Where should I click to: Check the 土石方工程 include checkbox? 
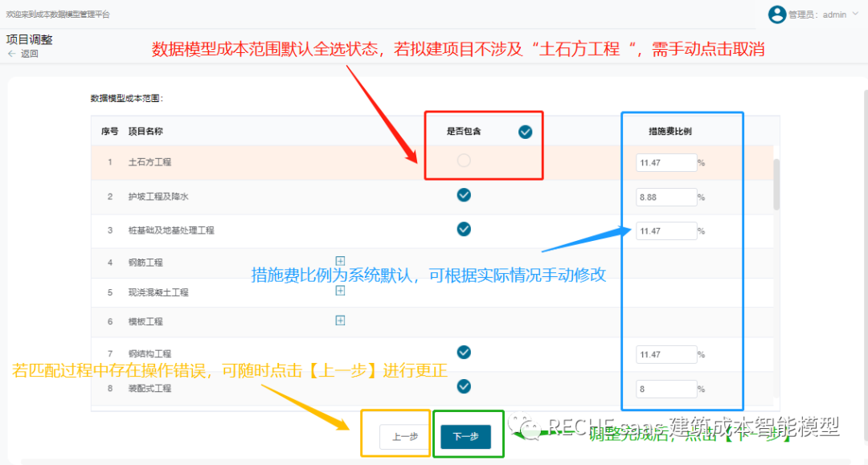[464, 161]
